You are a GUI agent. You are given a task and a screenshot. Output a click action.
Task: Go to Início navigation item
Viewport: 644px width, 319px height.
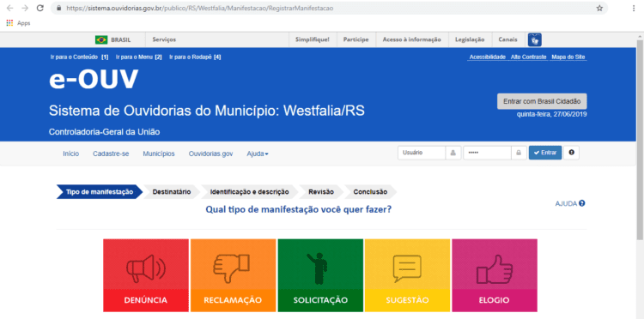71,153
